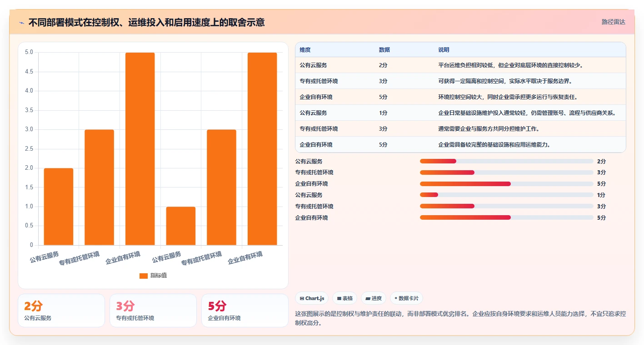Open the 3分 专有或托管环境 data card
Image resolution: width=644 pixels, height=345 pixels.
(x=153, y=310)
